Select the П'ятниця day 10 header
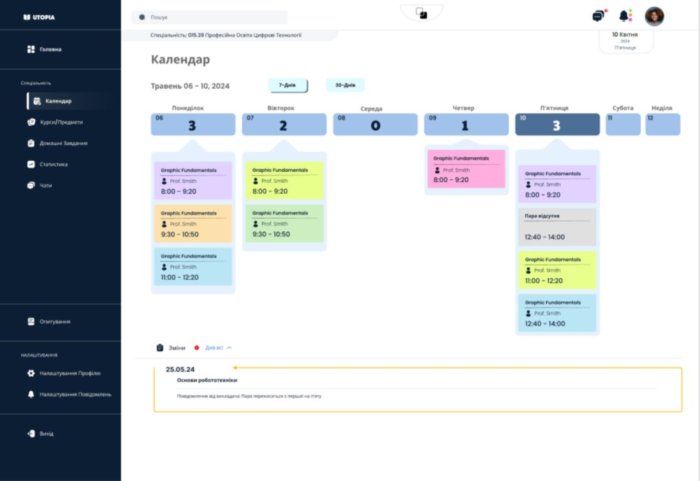 pyautogui.click(x=557, y=124)
